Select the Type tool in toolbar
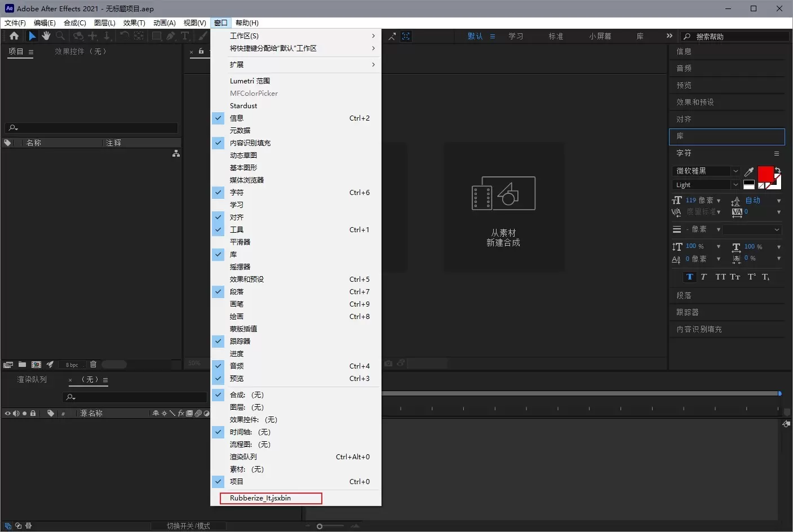Viewport: 793px width, 532px height. [x=185, y=36]
